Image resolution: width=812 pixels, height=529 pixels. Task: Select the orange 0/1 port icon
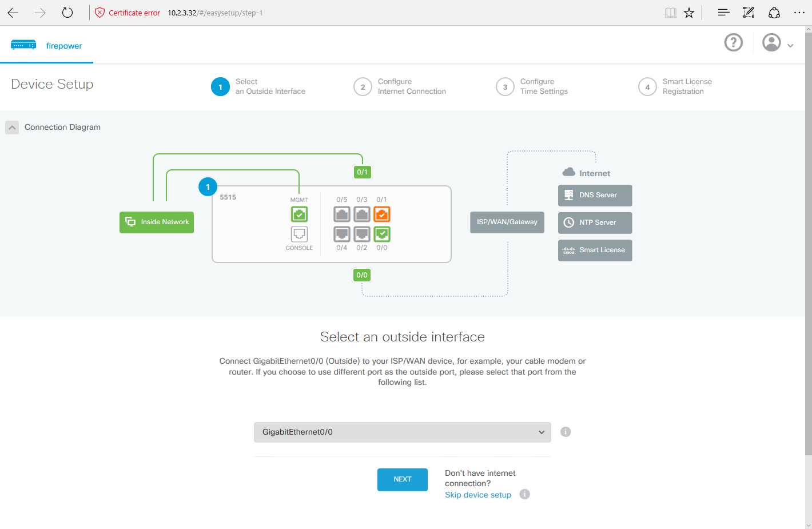click(x=382, y=214)
